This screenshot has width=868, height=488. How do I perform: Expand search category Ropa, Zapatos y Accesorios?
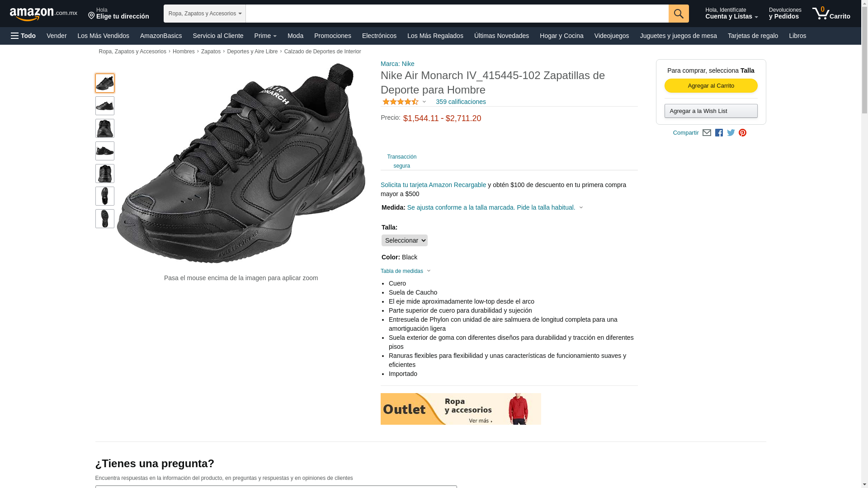tap(205, 14)
